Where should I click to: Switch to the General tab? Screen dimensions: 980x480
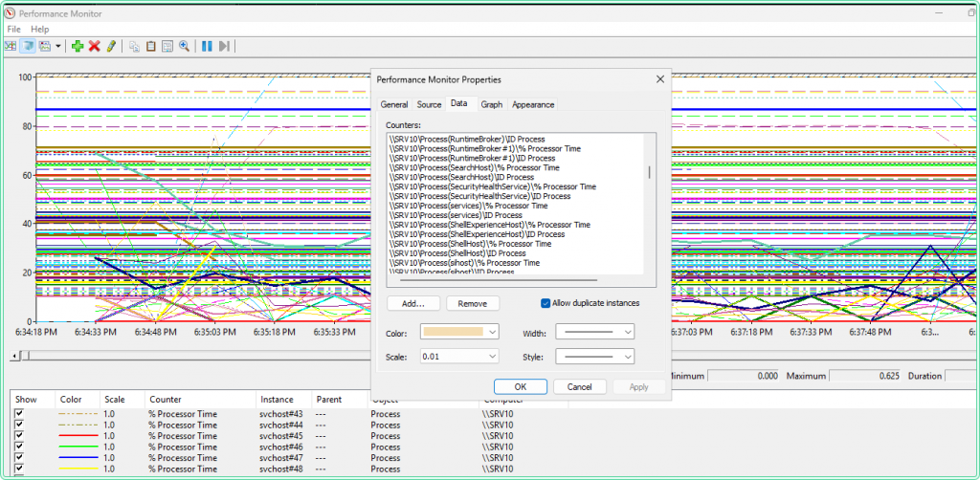coord(394,105)
